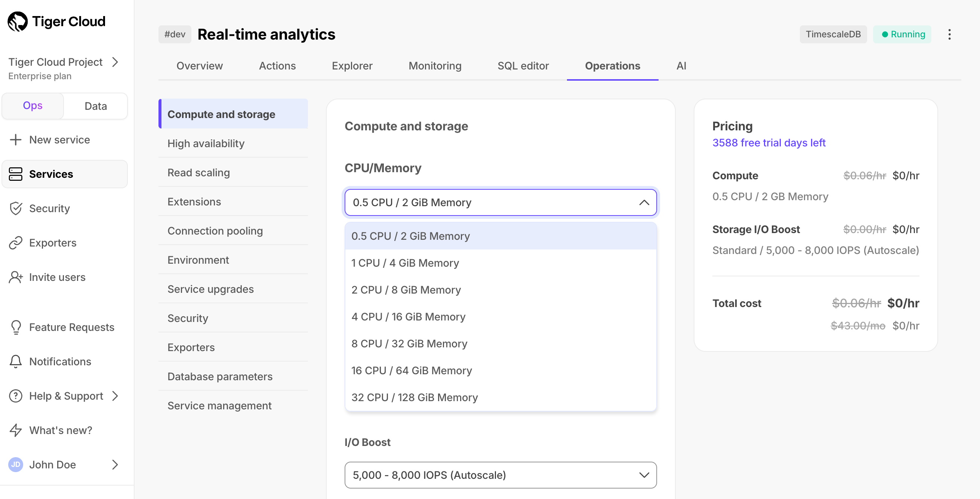This screenshot has height=499, width=980.
Task: Open the AI tab
Action: click(681, 66)
